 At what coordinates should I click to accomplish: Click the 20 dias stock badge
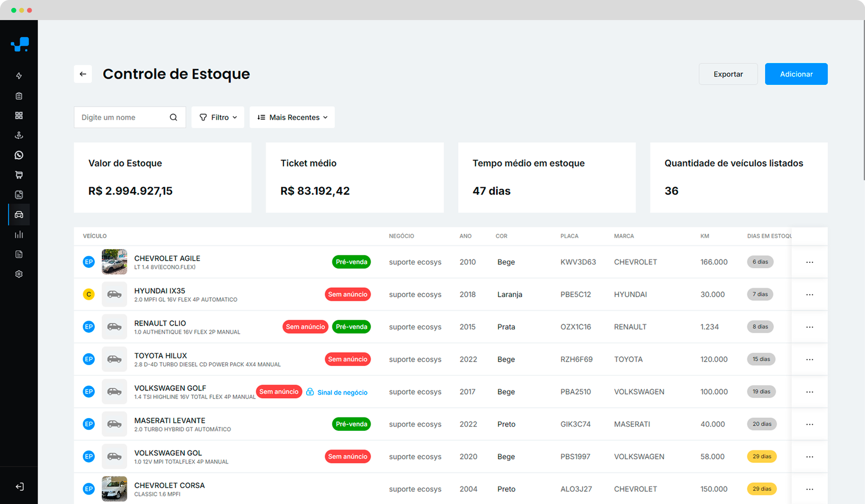(x=762, y=424)
